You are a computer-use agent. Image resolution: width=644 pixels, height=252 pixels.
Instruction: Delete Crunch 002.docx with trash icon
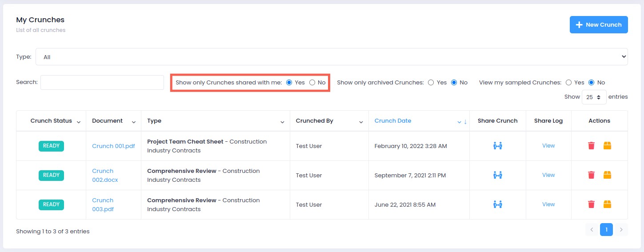click(x=591, y=175)
